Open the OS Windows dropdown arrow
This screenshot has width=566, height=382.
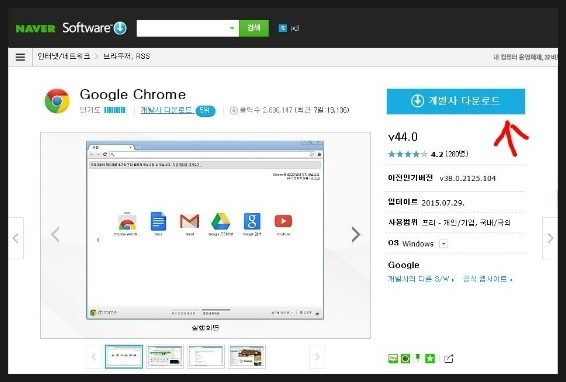click(443, 244)
